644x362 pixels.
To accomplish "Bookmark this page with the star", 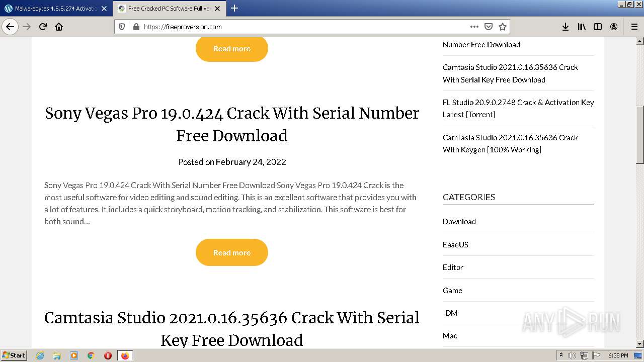I will click(x=502, y=27).
